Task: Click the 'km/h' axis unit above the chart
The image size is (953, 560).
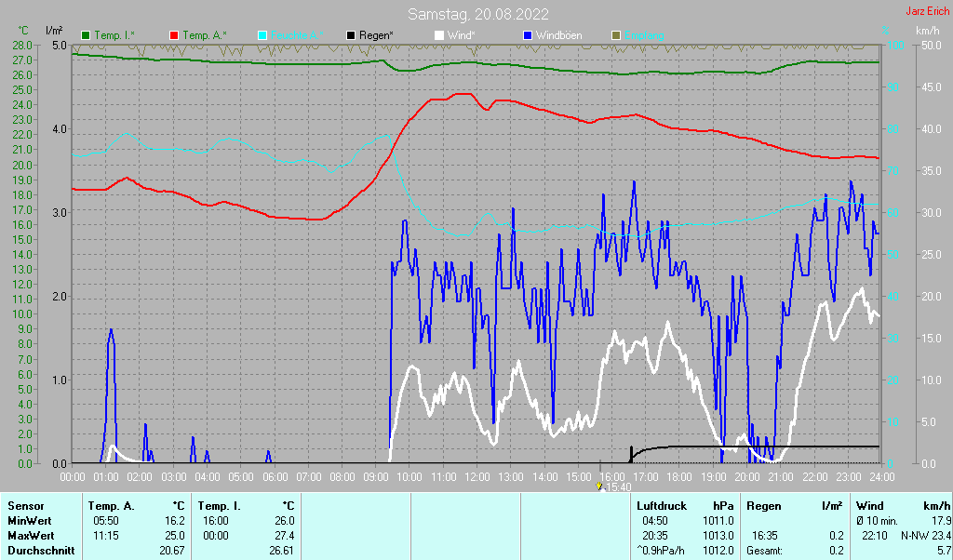Action: click(x=928, y=31)
